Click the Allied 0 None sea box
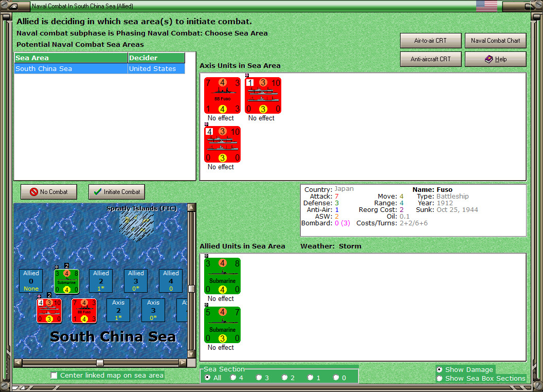543x392 pixels. point(31,281)
